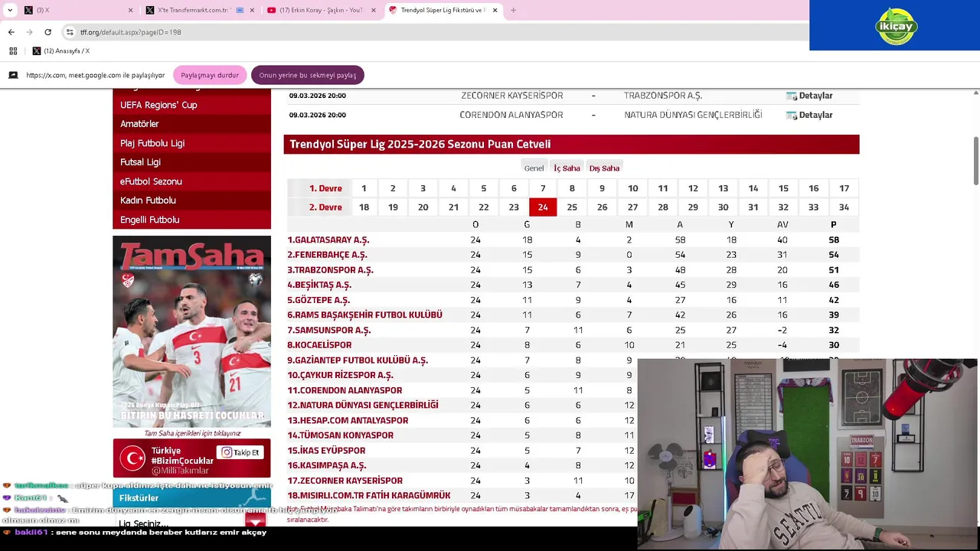Screen dimensions: 980x551
Task: Click the page vertical scrollbar thumb
Action: coord(976,161)
